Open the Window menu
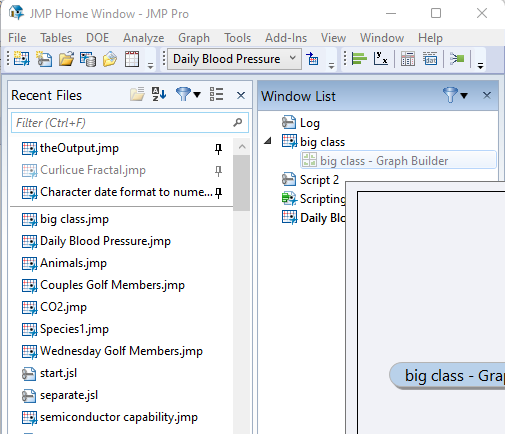 coord(382,38)
